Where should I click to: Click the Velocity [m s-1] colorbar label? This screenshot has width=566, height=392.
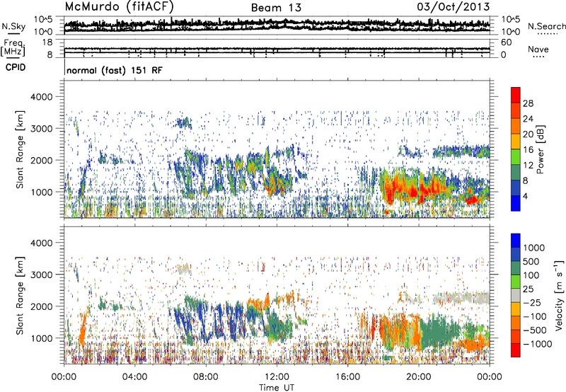coord(559,295)
